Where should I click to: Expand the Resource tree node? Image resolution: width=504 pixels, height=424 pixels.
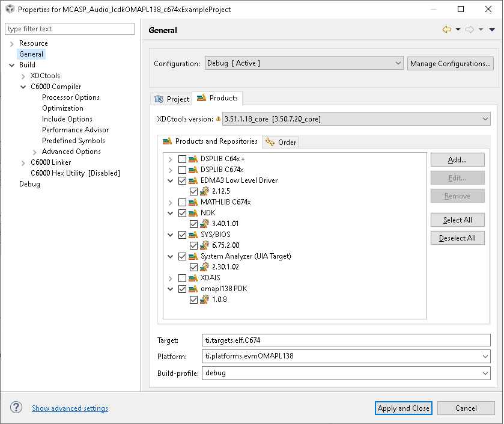coord(12,44)
